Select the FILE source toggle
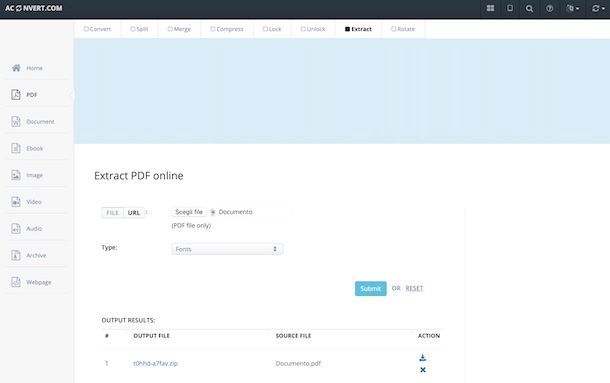Viewport: 610px width, 383px height. click(x=112, y=213)
